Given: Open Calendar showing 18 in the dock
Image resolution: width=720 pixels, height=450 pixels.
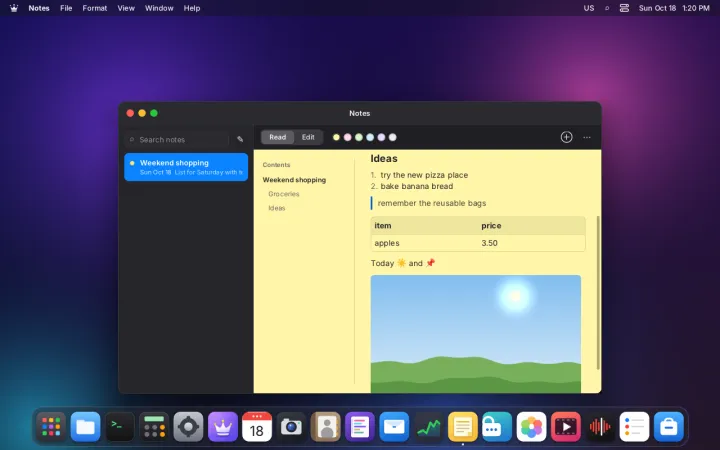Looking at the screenshot, I should coord(257,427).
